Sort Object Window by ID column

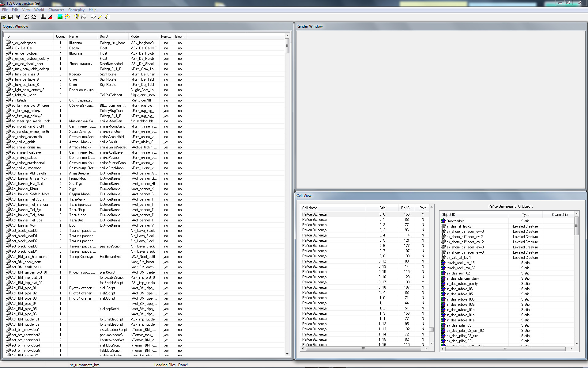[x=29, y=36]
